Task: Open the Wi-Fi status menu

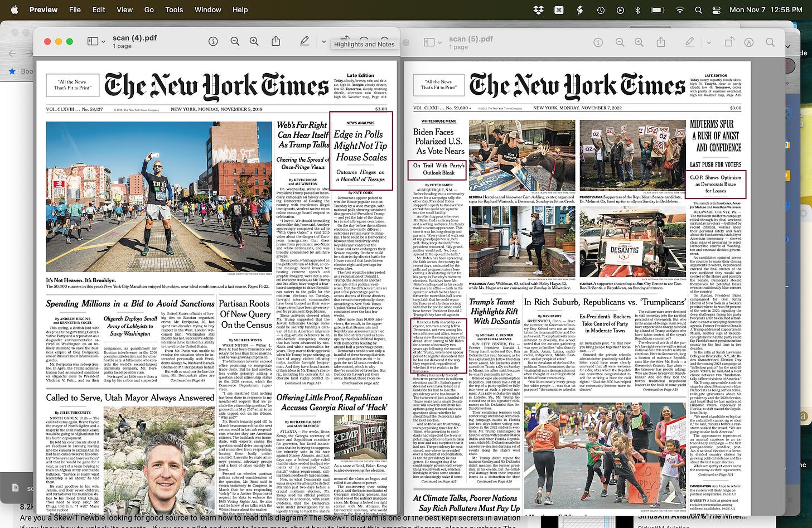Action: pyautogui.click(x=679, y=10)
